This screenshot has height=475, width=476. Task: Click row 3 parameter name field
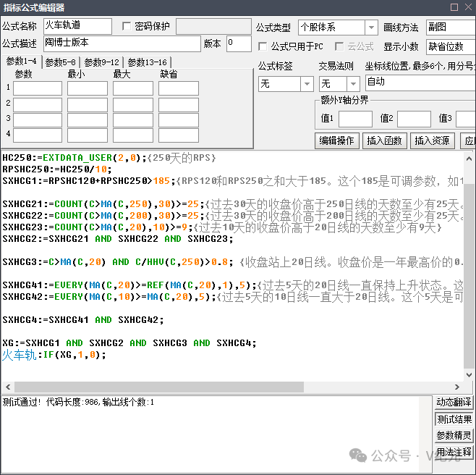(x=38, y=119)
